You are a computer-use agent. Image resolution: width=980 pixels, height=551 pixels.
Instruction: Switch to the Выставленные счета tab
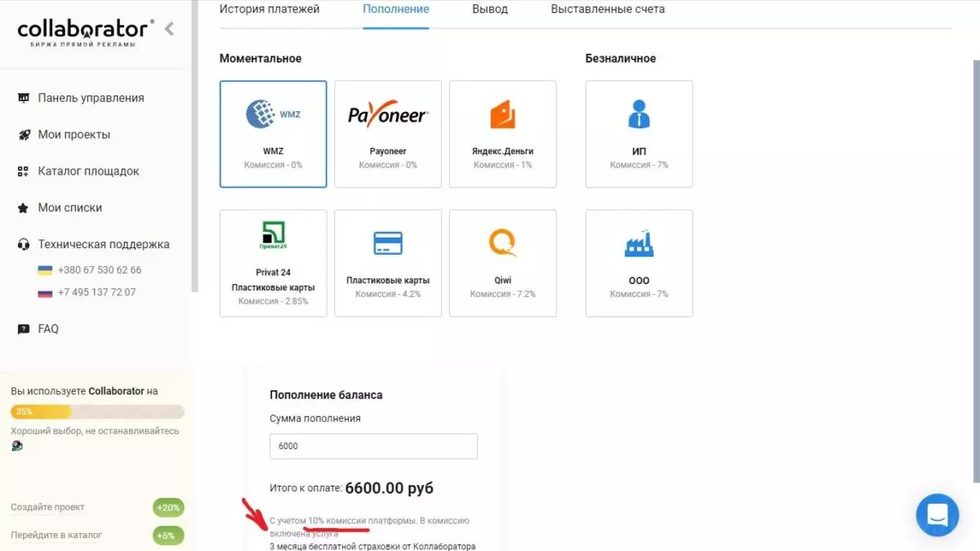click(608, 10)
